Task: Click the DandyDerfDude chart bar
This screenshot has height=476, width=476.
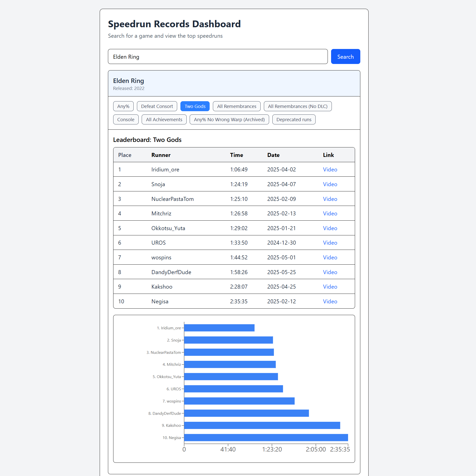Action: 247,413
